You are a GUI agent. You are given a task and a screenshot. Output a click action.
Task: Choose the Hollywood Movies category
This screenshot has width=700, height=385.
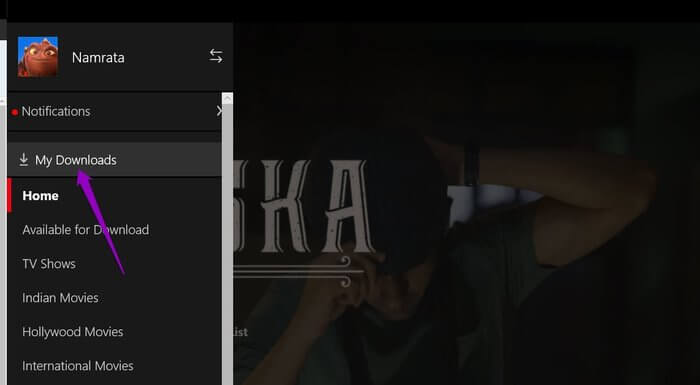pos(73,331)
